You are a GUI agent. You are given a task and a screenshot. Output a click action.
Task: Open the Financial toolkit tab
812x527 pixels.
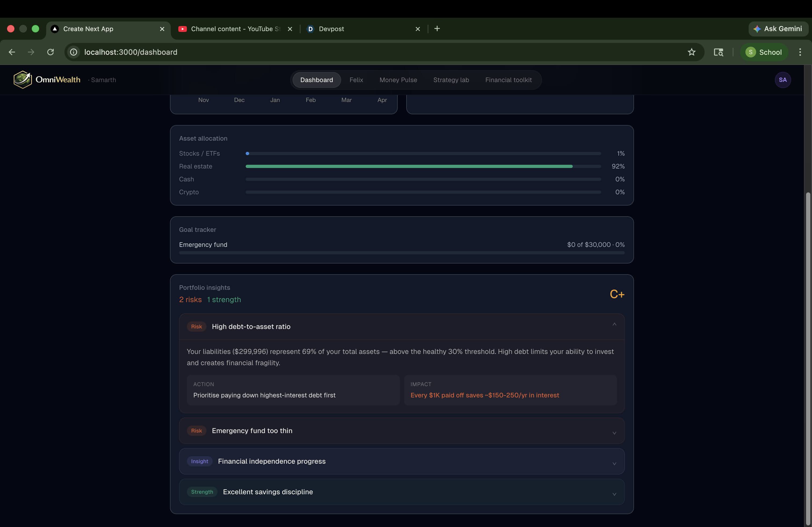[508, 80]
